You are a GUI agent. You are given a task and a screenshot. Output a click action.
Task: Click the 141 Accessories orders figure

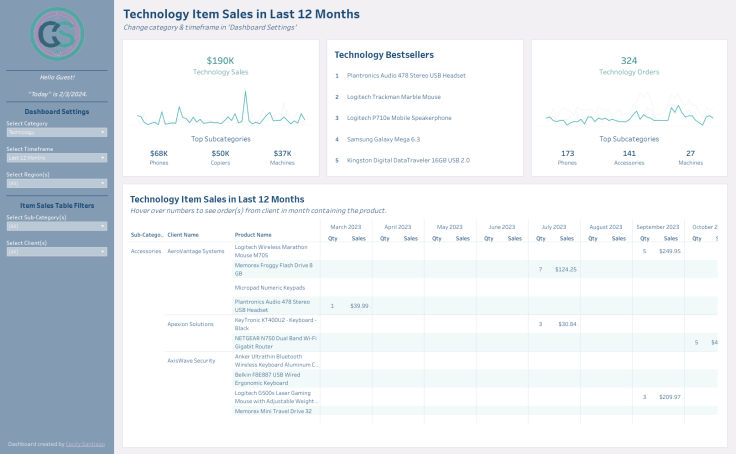point(629,153)
